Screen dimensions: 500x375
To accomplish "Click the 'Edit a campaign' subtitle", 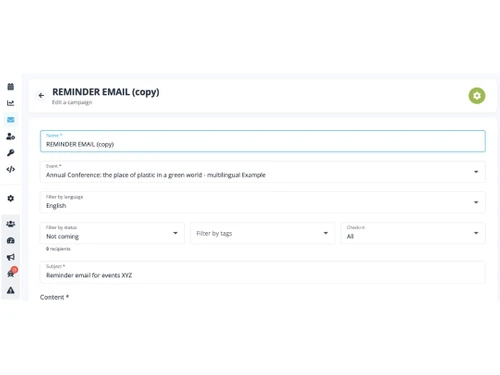I will pyautogui.click(x=72, y=102).
